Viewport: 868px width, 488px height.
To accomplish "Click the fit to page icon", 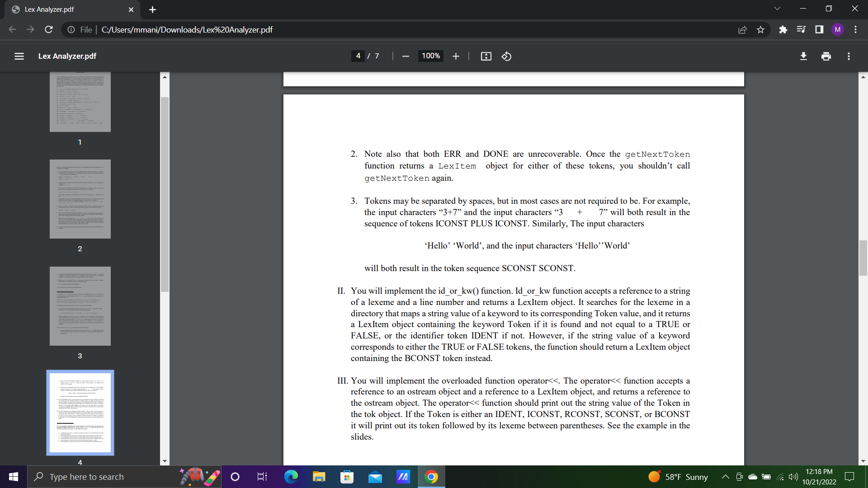I will pyautogui.click(x=486, y=56).
